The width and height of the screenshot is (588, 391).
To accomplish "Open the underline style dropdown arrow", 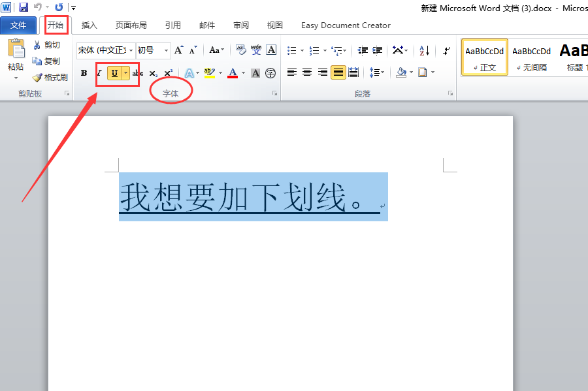I will coord(125,72).
